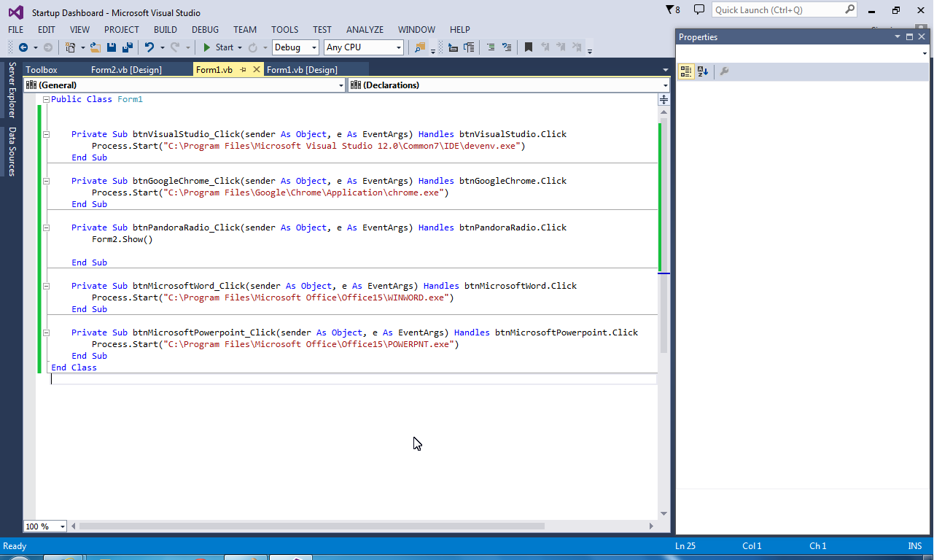This screenshot has width=934, height=560.
Task: Open the Debug configuration dropdown
Action: click(295, 47)
